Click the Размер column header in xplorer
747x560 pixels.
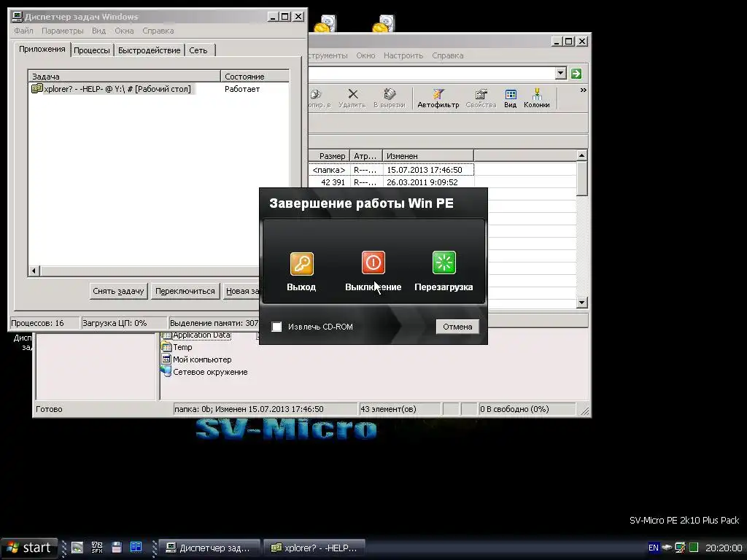tap(329, 156)
